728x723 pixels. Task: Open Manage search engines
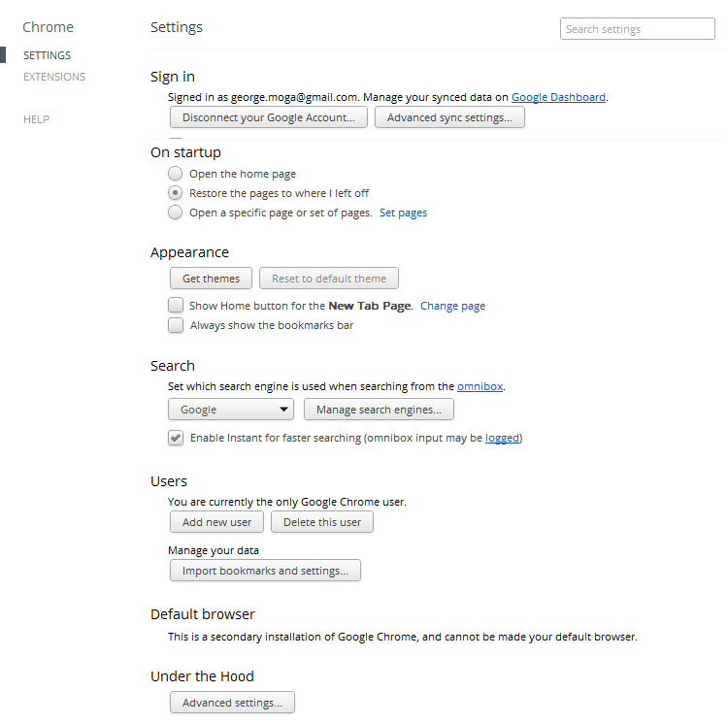pos(379,410)
